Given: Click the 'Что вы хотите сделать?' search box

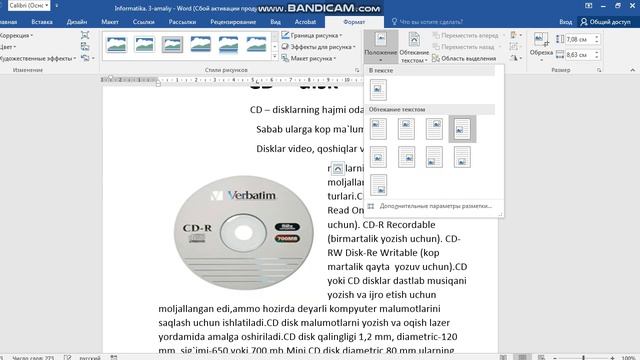Looking at the screenshot, I should click(427, 22).
